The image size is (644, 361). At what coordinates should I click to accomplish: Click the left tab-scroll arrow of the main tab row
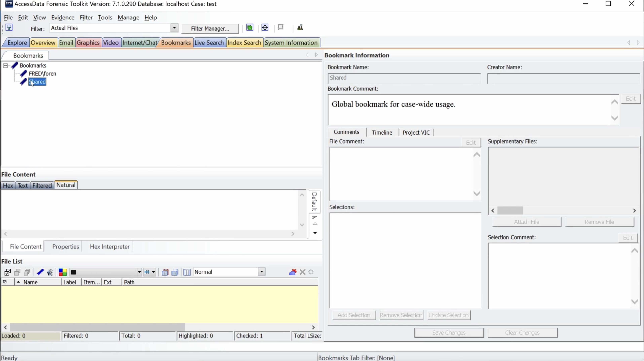tap(629, 43)
